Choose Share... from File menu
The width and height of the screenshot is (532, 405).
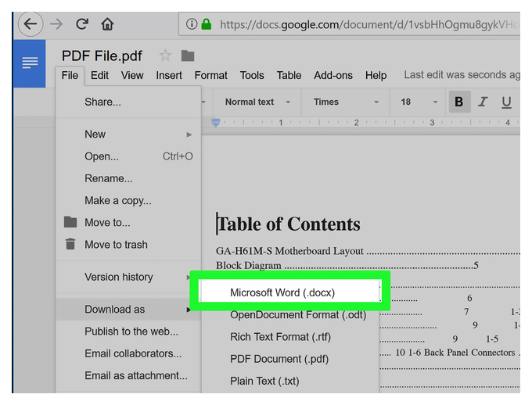click(128, 102)
